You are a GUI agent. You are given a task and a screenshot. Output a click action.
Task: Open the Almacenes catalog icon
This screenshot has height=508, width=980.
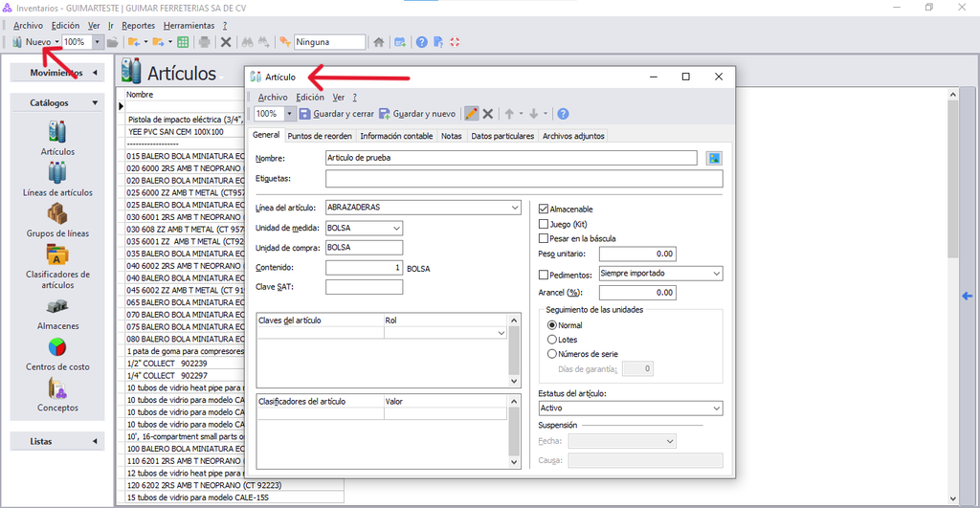pos(57,306)
